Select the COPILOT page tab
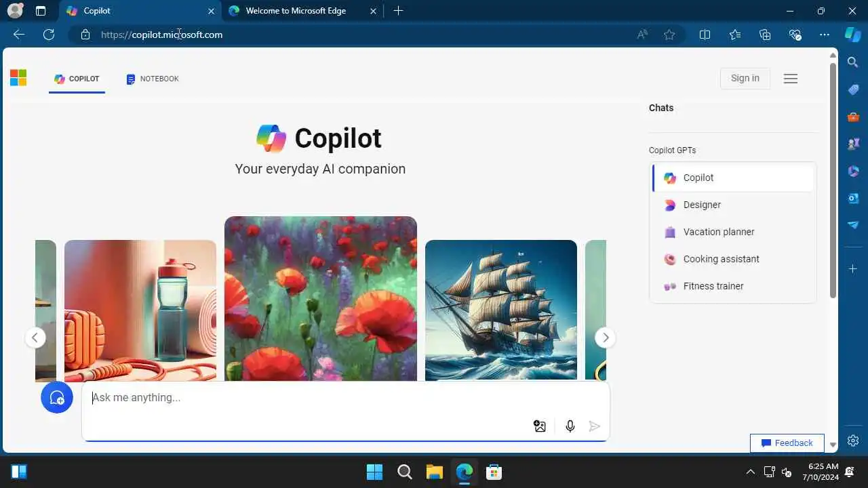 [77, 79]
